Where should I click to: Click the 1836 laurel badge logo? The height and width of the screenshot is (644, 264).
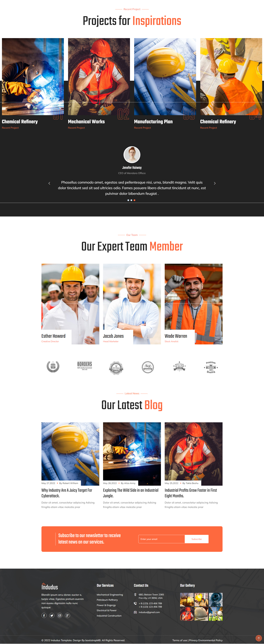click(x=53, y=367)
